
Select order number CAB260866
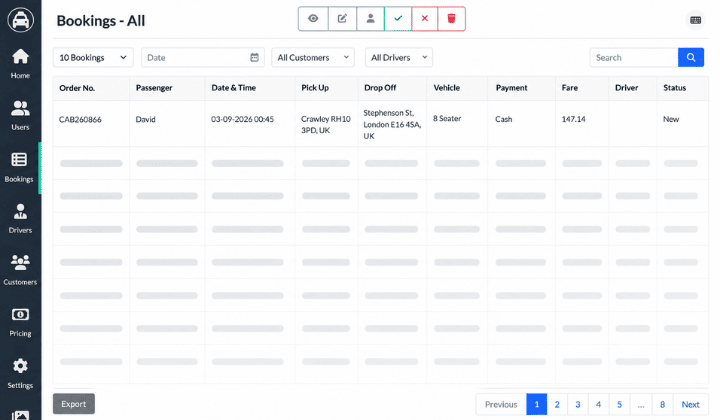point(80,119)
